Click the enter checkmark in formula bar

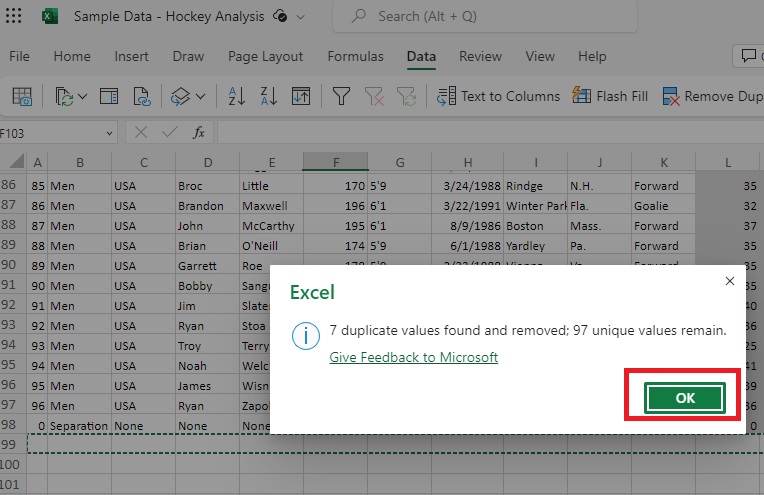(x=169, y=133)
